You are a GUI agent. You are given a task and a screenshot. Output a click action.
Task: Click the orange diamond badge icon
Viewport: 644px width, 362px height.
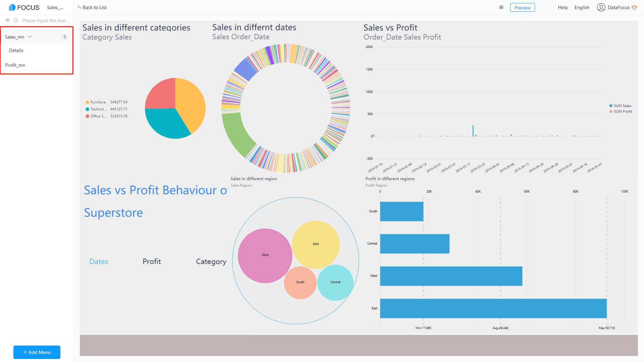click(634, 8)
